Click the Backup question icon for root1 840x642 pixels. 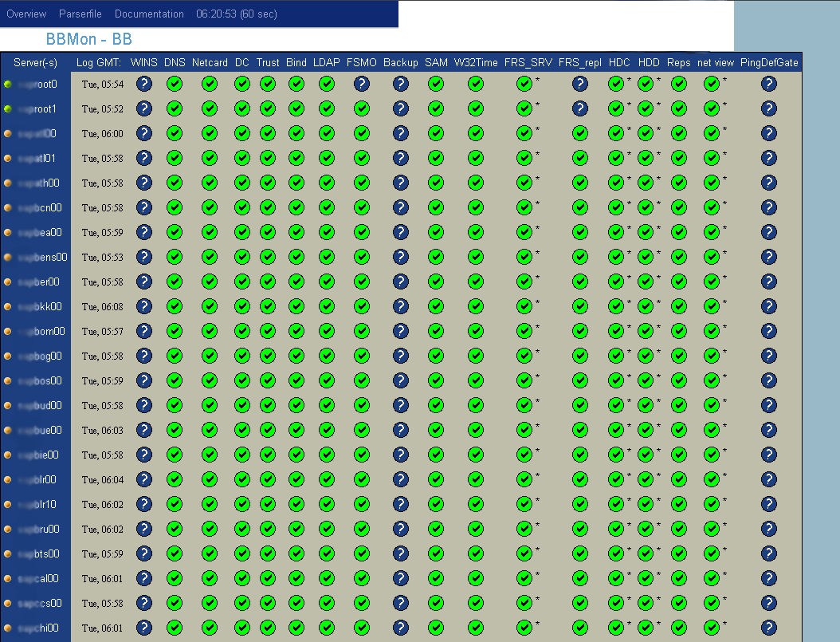(x=401, y=108)
